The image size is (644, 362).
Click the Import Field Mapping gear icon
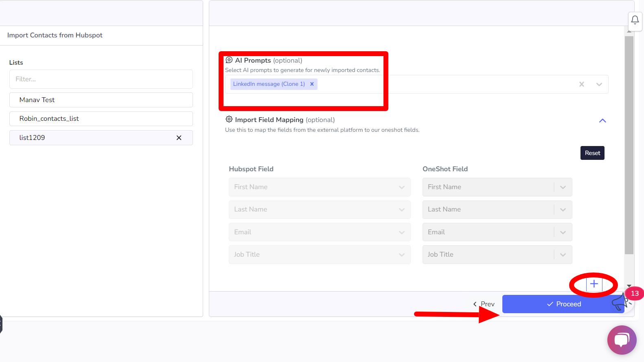229,120
